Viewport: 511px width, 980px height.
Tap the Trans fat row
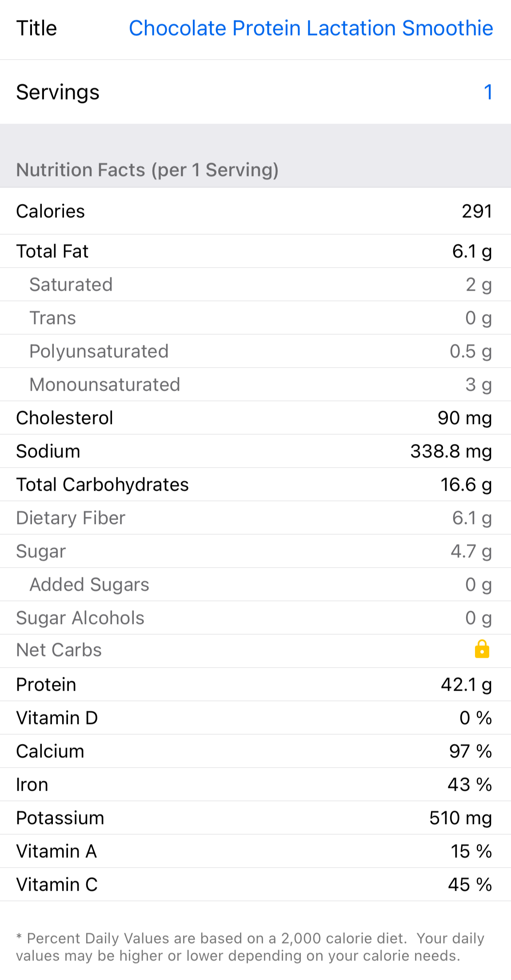point(255,318)
